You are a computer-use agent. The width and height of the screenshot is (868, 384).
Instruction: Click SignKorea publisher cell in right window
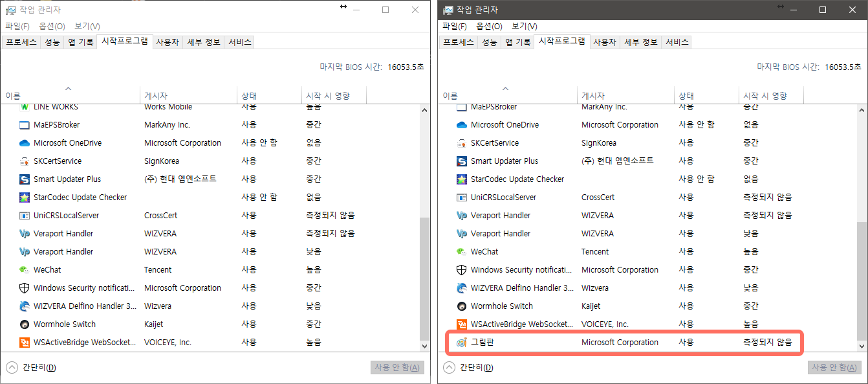tap(599, 143)
